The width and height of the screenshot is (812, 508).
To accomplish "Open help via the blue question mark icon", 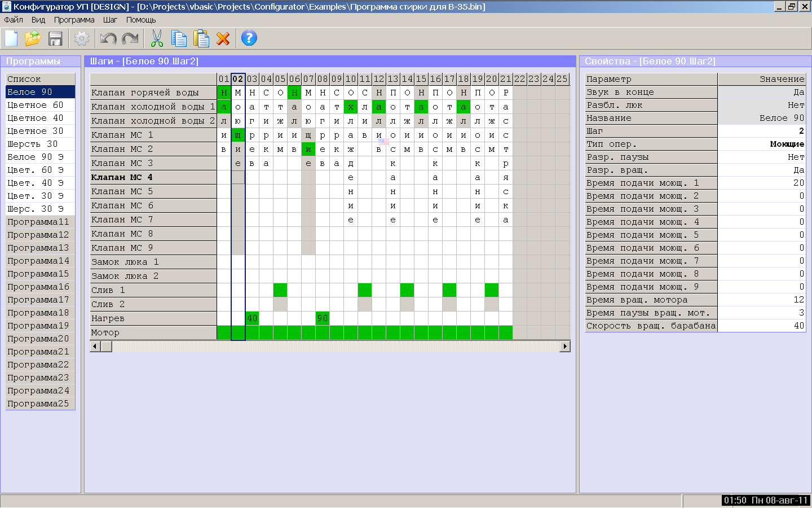I will point(249,38).
